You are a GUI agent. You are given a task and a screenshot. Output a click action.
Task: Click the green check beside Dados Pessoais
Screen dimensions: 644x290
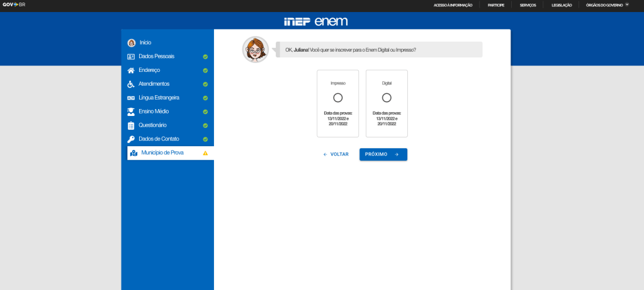(205, 57)
